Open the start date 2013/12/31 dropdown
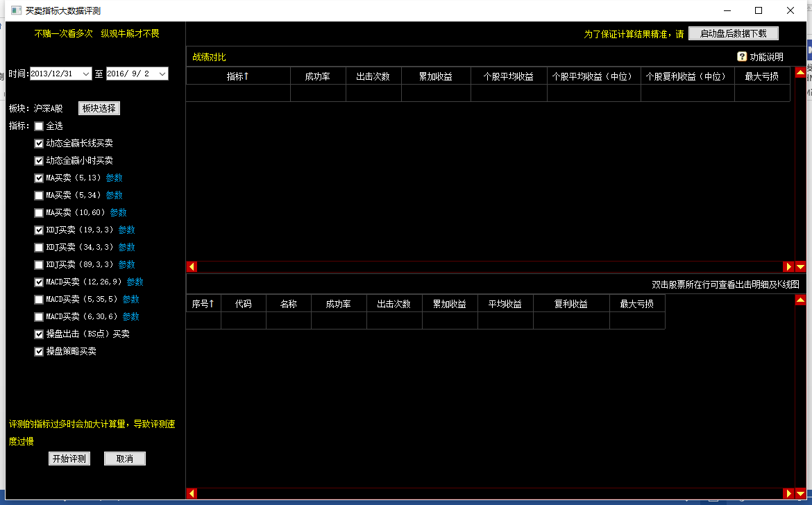The image size is (812, 505). click(86, 74)
